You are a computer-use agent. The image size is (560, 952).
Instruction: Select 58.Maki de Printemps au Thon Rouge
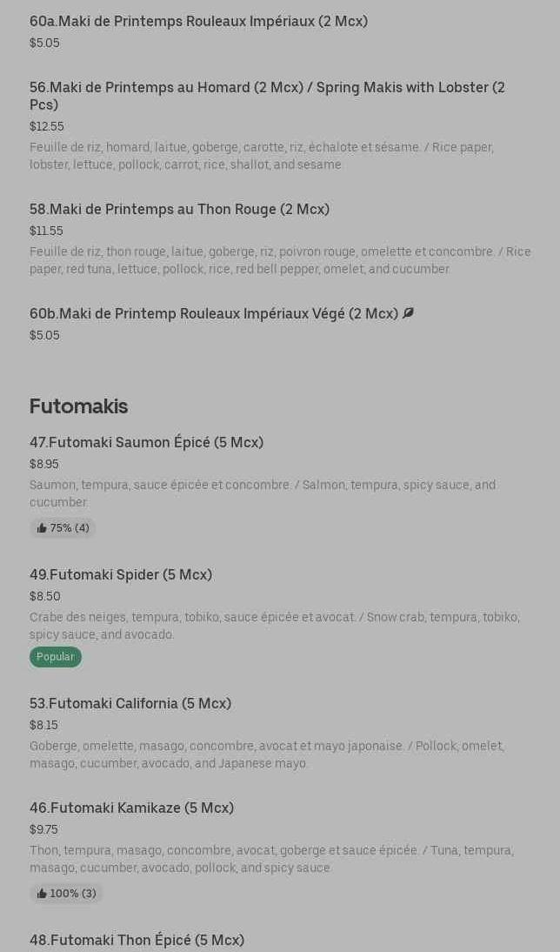[x=179, y=209]
